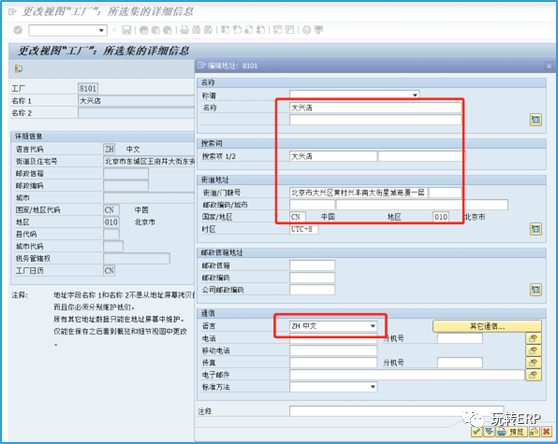Click the green checkmark Enter icon in toolbar
The height and width of the screenshot is (444, 558).
coord(18,30)
